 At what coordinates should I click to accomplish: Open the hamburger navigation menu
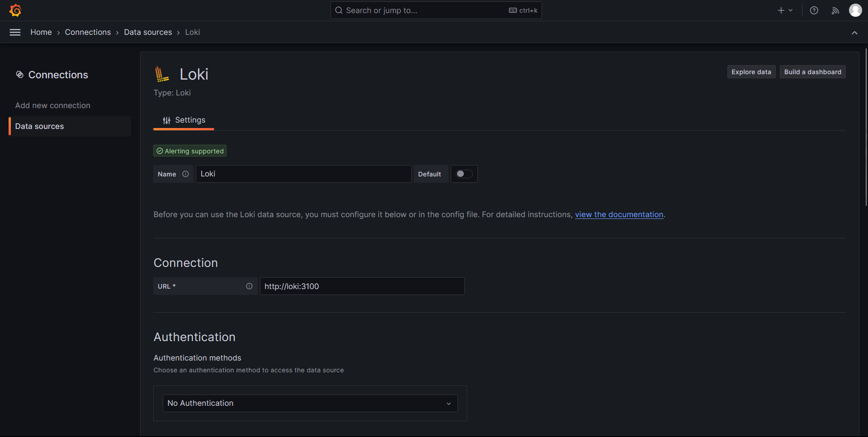point(15,32)
